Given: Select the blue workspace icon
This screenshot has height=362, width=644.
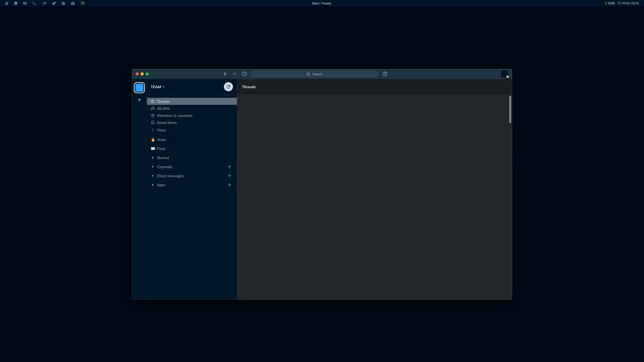Looking at the screenshot, I should coord(139,88).
